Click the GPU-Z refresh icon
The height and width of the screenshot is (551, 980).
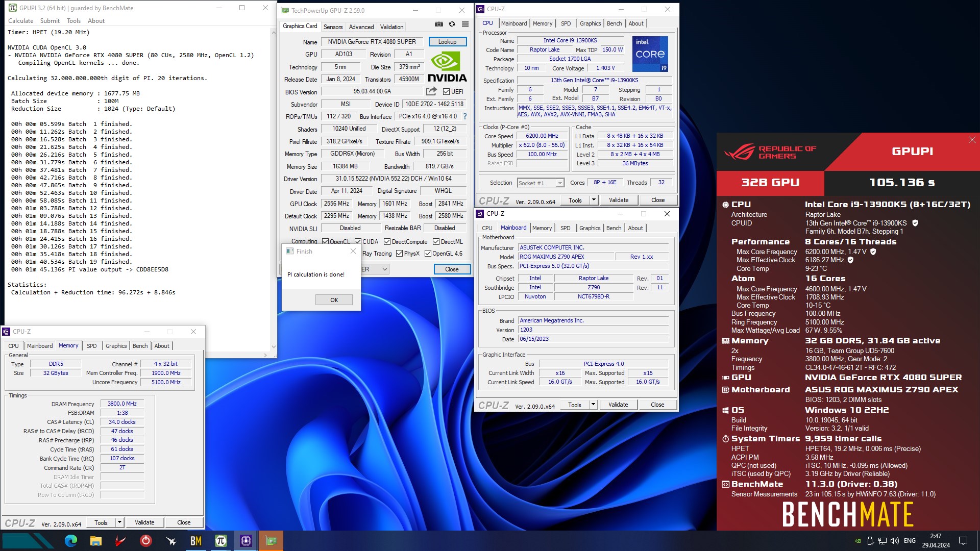coord(452,24)
